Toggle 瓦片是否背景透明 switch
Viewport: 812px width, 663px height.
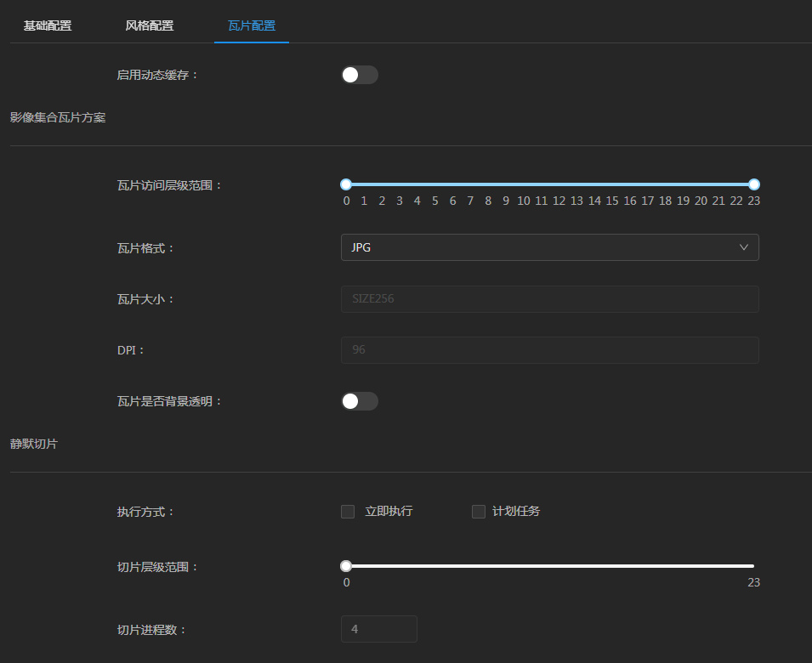(x=359, y=401)
